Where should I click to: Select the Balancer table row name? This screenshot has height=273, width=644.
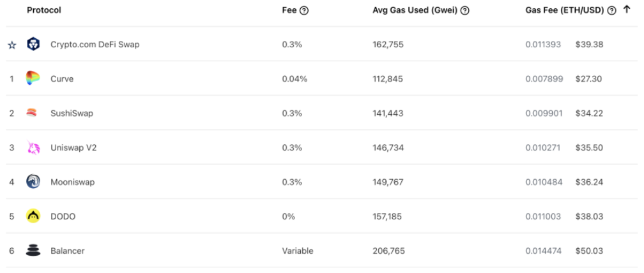[x=68, y=251]
